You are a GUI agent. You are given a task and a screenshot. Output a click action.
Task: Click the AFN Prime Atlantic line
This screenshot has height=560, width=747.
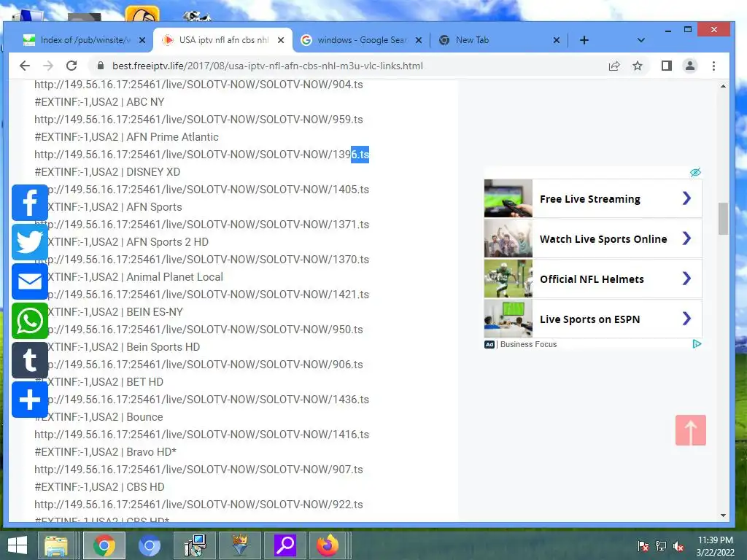[126, 136]
